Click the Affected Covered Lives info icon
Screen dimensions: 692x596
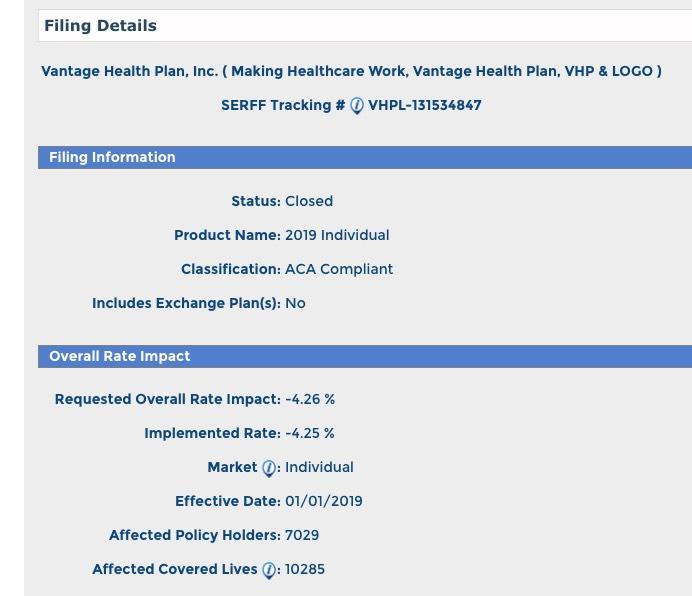click(x=268, y=570)
